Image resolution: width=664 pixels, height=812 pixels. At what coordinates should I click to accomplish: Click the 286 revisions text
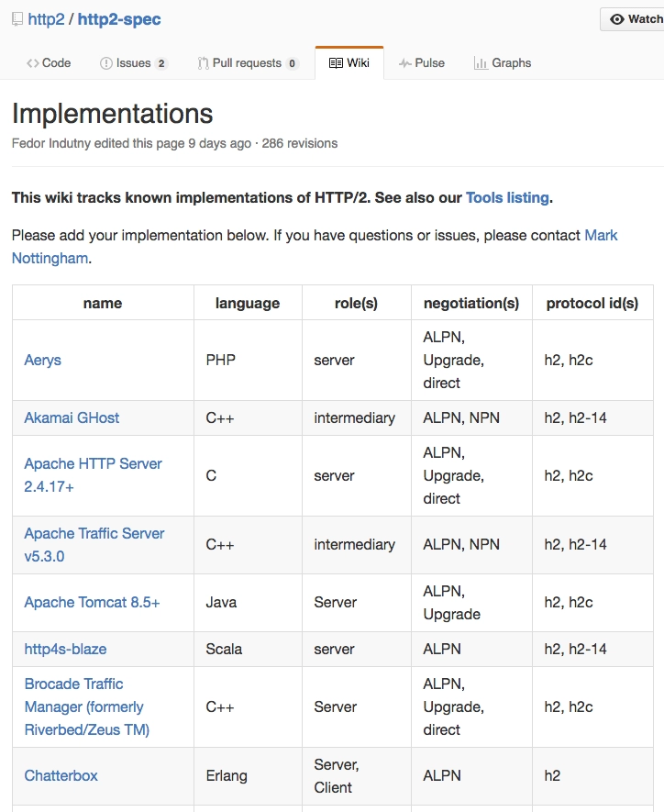point(300,143)
